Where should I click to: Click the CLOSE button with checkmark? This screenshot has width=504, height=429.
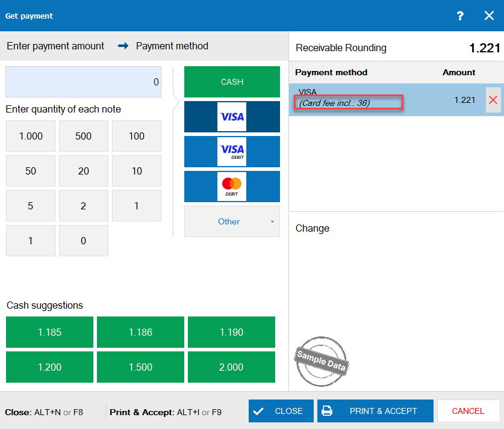click(281, 411)
